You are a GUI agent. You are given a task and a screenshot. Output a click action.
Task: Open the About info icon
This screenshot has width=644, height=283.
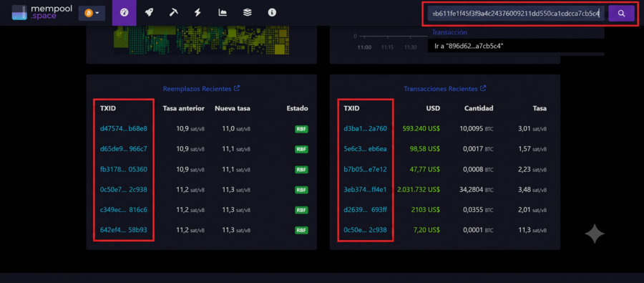(272, 13)
